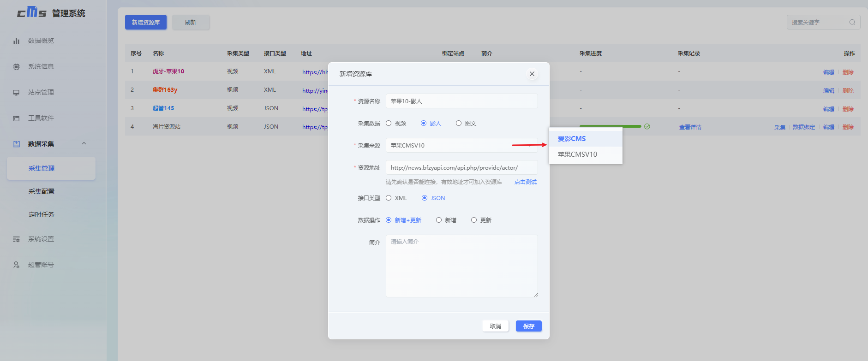Click the 超管145 name cell
The image size is (868, 361).
pos(163,108)
